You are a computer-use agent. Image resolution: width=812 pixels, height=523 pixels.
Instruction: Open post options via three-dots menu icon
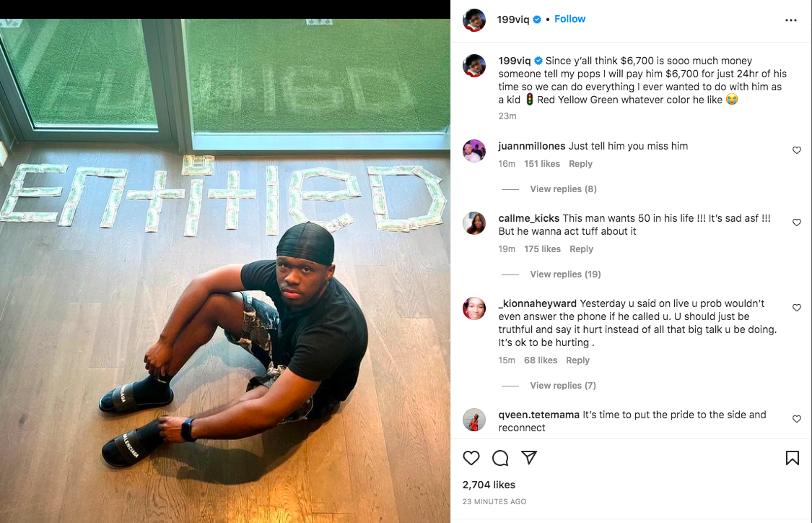pyautogui.click(x=791, y=20)
